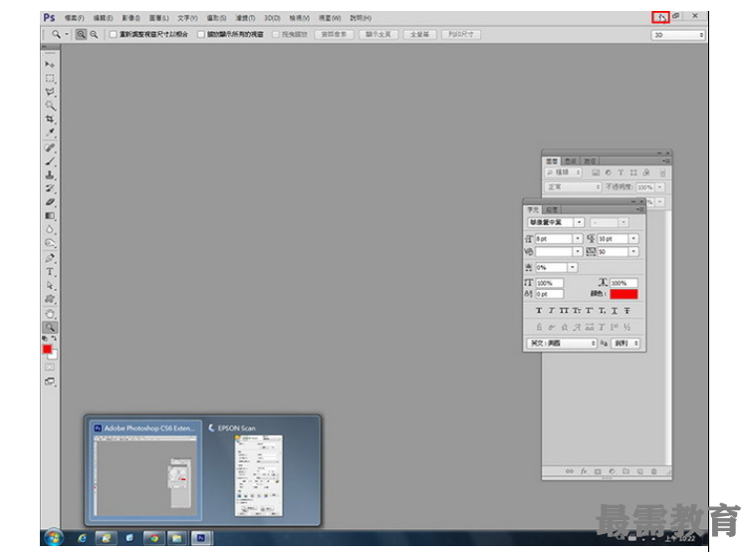The image size is (747, 560).
Task: Toggle Underline text style
Action: pyautogui.click(x=615, y=311)
